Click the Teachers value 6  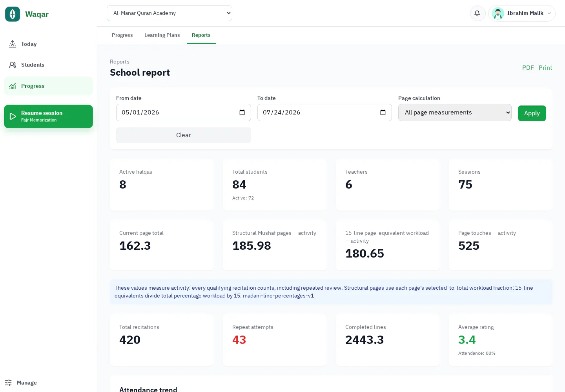point(349,185)
